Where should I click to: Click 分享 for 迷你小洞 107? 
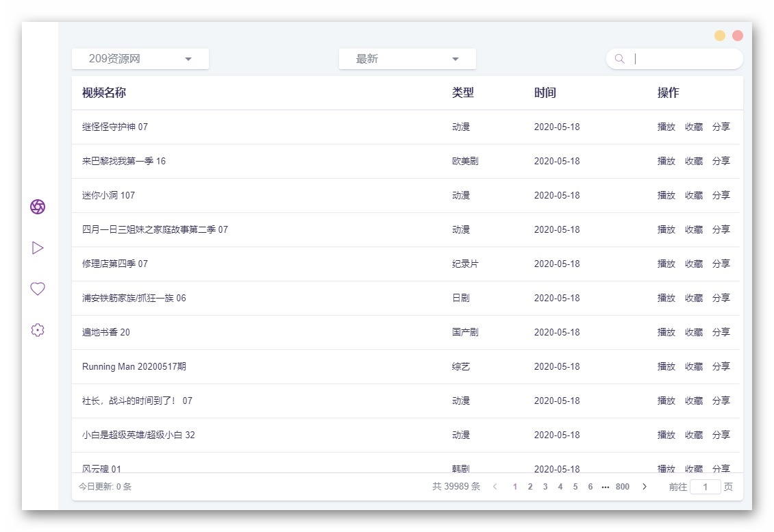tap(721, 195)
